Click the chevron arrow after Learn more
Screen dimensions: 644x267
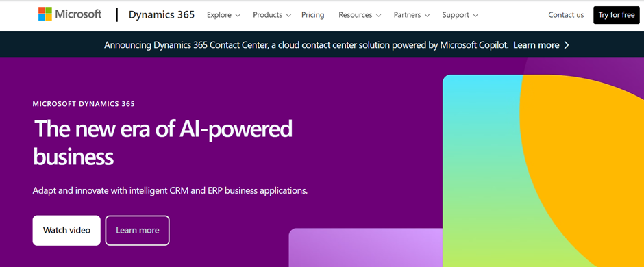point(567,45)
